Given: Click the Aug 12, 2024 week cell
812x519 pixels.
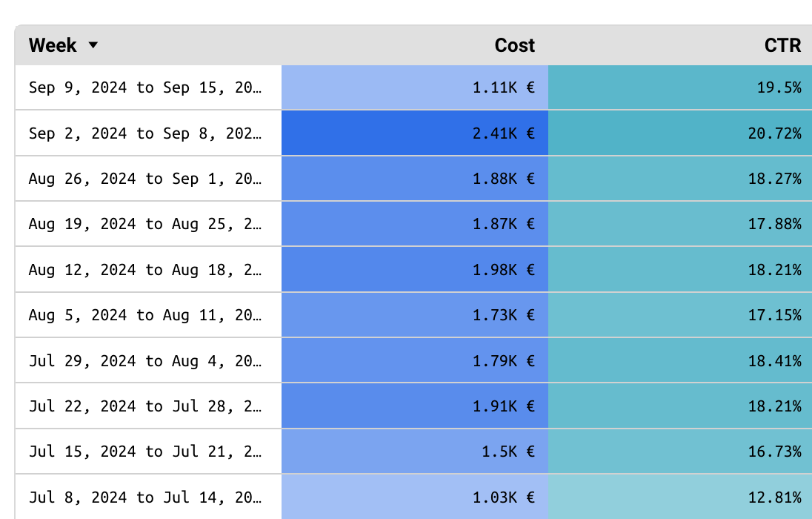Looking at the screenshot, I should click(x=145, y=270).
